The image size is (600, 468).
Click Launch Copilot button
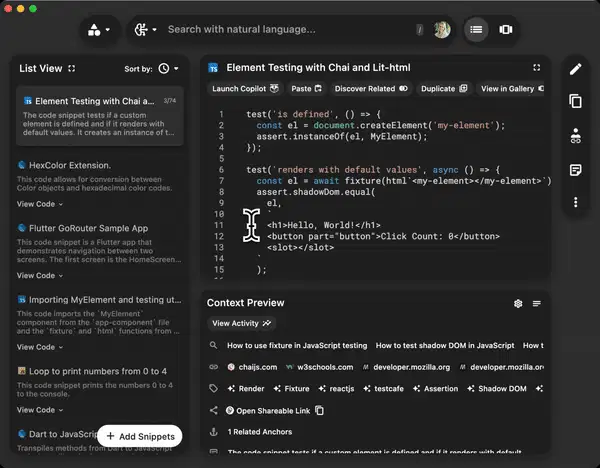coord(245,89)
